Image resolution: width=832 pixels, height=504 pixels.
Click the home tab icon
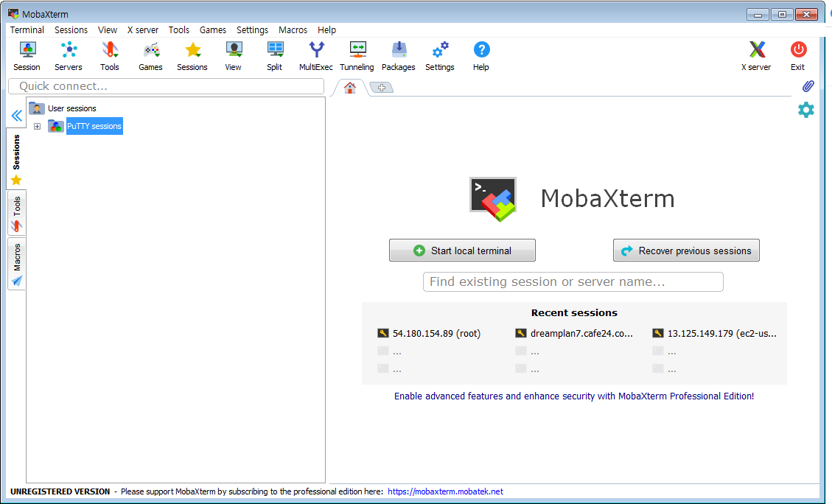pos(349,88)
